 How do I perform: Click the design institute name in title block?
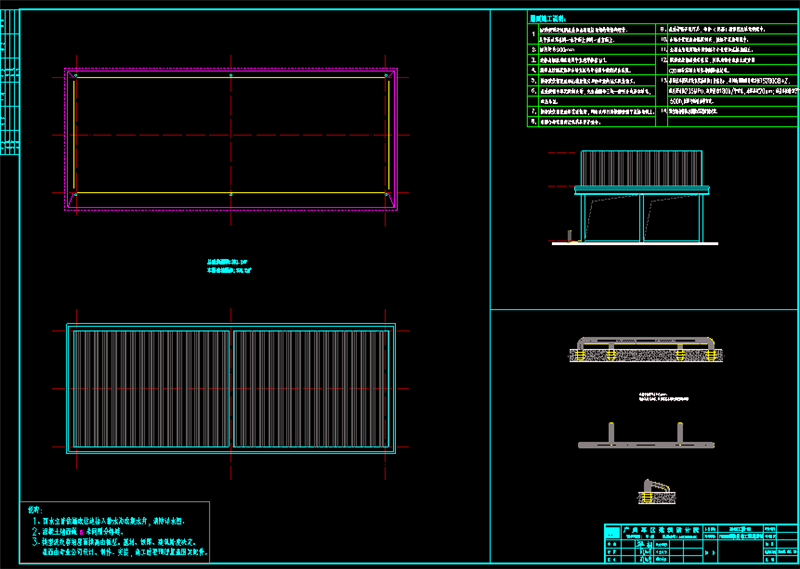(x=661, y=530)
